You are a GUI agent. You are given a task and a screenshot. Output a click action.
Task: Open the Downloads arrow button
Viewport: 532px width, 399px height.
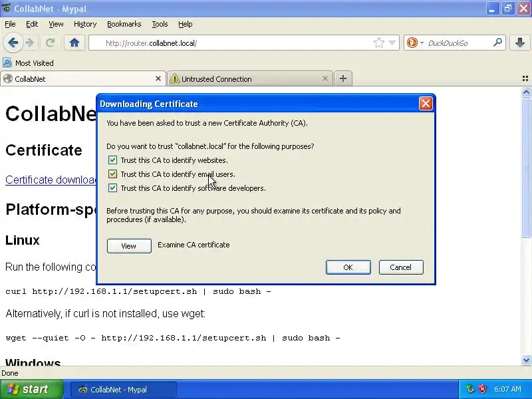pos(520,43)
